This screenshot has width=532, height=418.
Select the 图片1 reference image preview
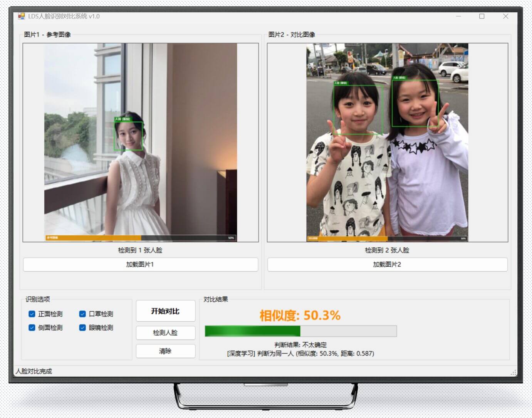click(141, 143)
